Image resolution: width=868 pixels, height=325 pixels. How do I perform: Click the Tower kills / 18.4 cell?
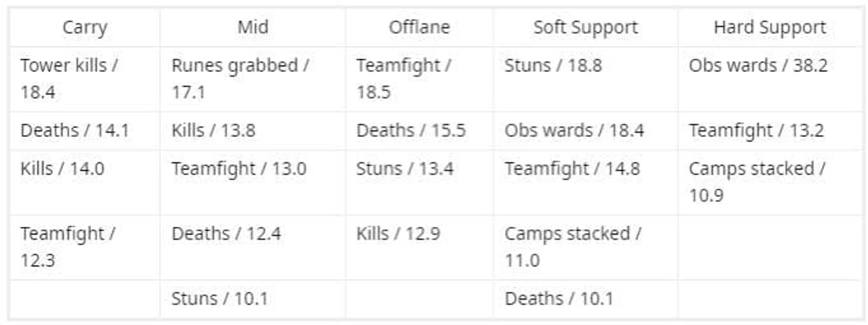point(69,79)
